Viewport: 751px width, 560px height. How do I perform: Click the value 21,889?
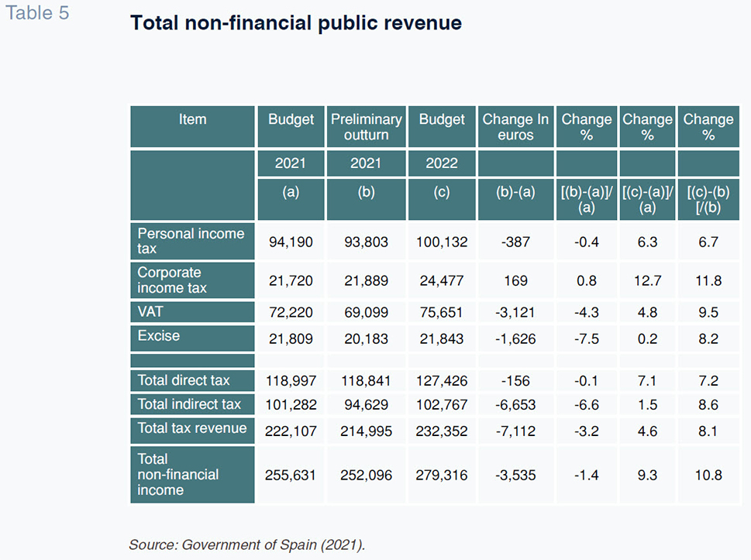(x=367, y=280)
